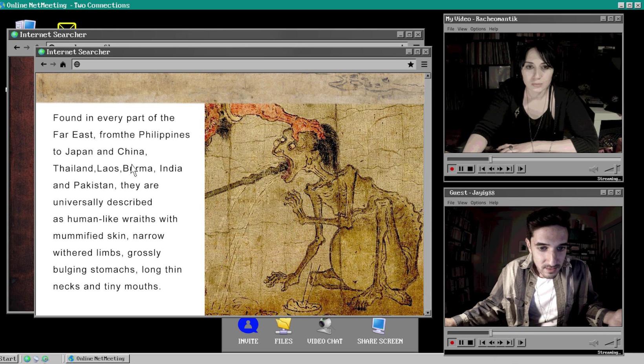
Task: Click frame step button in Guest Jayig88
Action: (x=521, y=343)
